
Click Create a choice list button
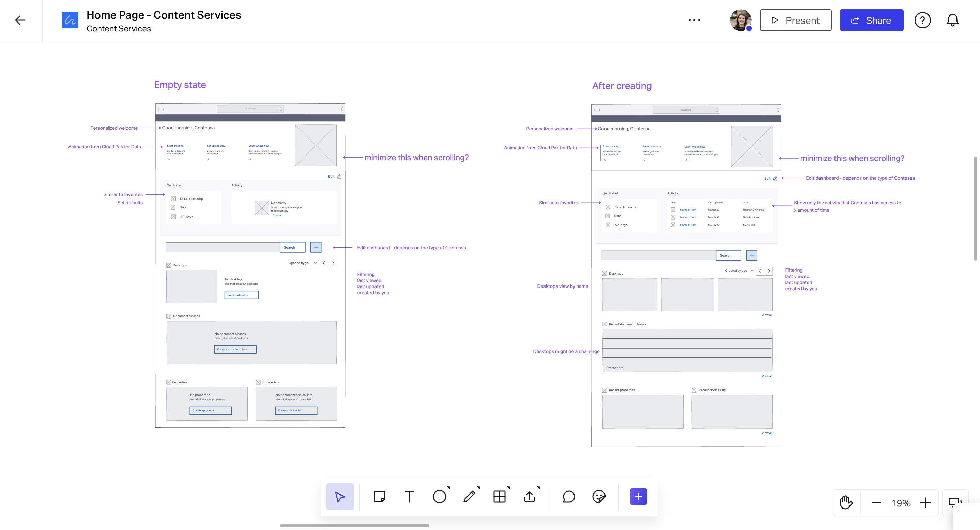point(296,410)
